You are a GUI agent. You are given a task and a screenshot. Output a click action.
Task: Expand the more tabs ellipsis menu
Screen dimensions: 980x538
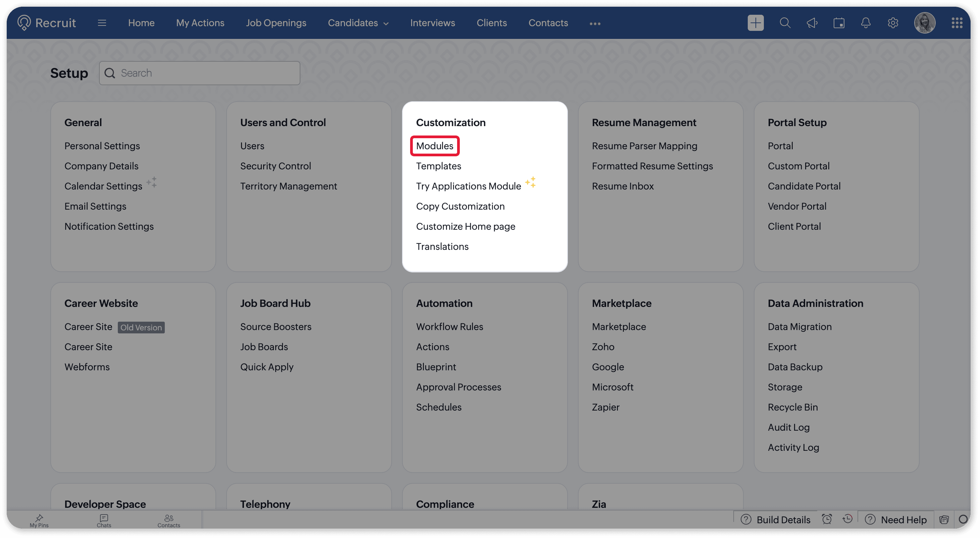click(x=595, y=23)
